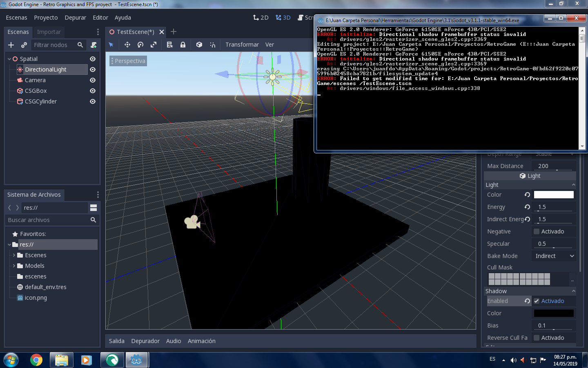Select the Move tool in the 3D toolbar

127,45
